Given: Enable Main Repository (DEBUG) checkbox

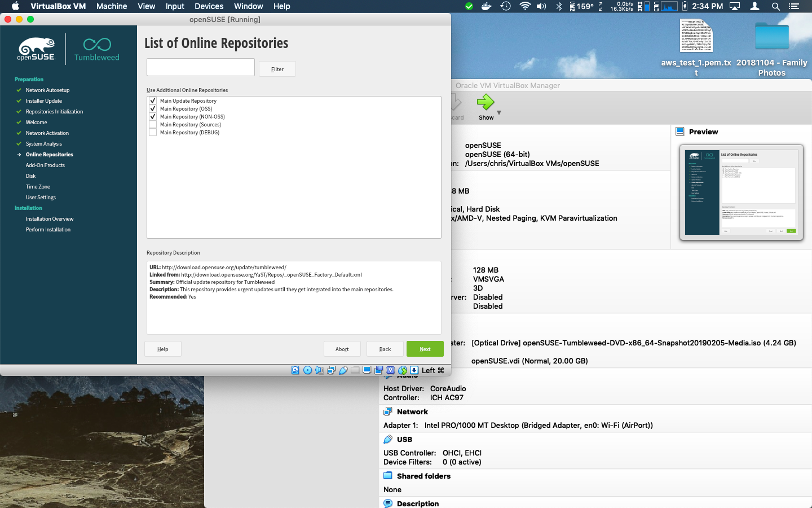Looking at the screenshot, I should click(153, 133).
